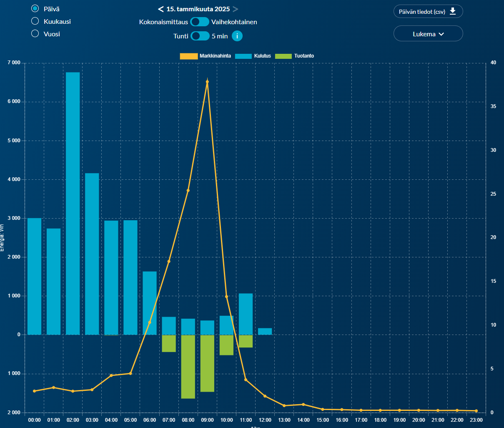504x428 pixels.
Task: Click the Tuotanto legend swatch
Action: point(283,56)
